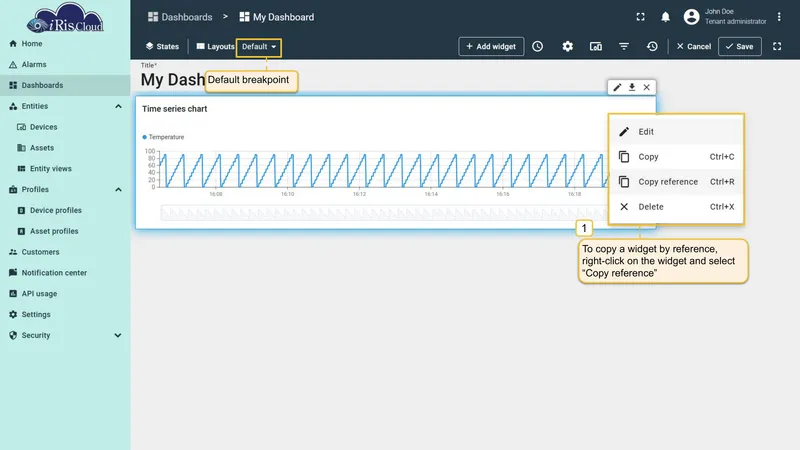Cancel dashboard editing
The width and height of the screenshot is (800, 450).
click(x=693, y=46)
